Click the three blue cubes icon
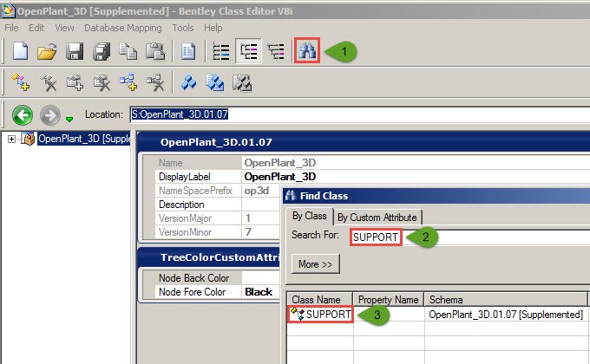The width and height of the screenshot is (590, 364). pos(188,82)
